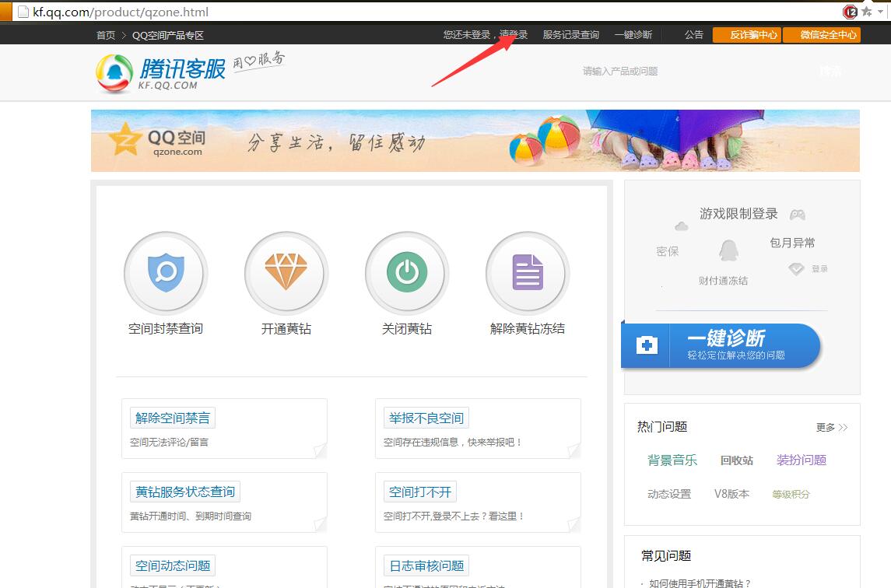Open QQ空间产品专区 breadcrumb link

167,35
